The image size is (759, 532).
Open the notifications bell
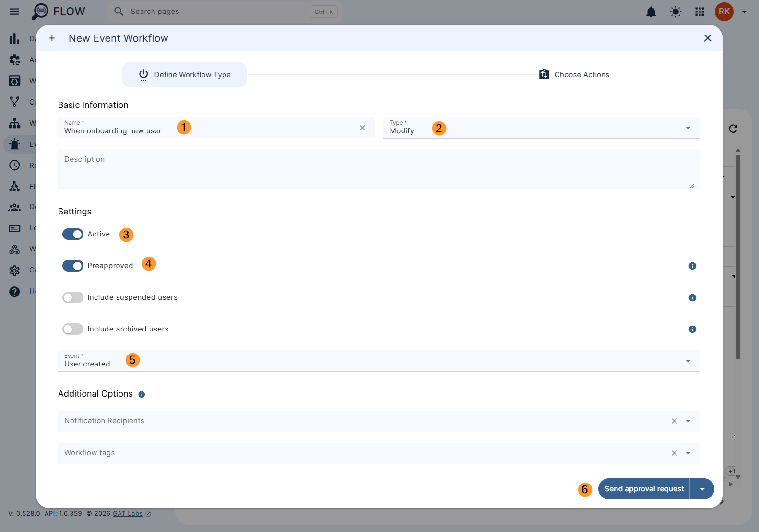tap(651, 12)
